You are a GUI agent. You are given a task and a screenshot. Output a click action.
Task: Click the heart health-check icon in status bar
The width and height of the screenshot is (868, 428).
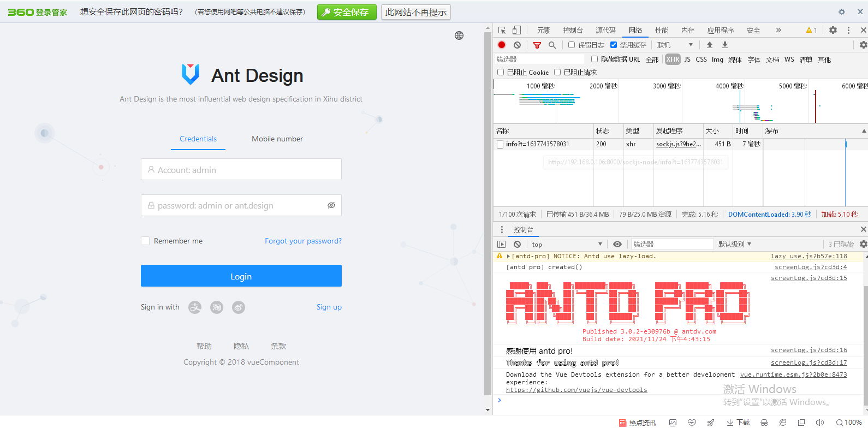click(692, 423)
